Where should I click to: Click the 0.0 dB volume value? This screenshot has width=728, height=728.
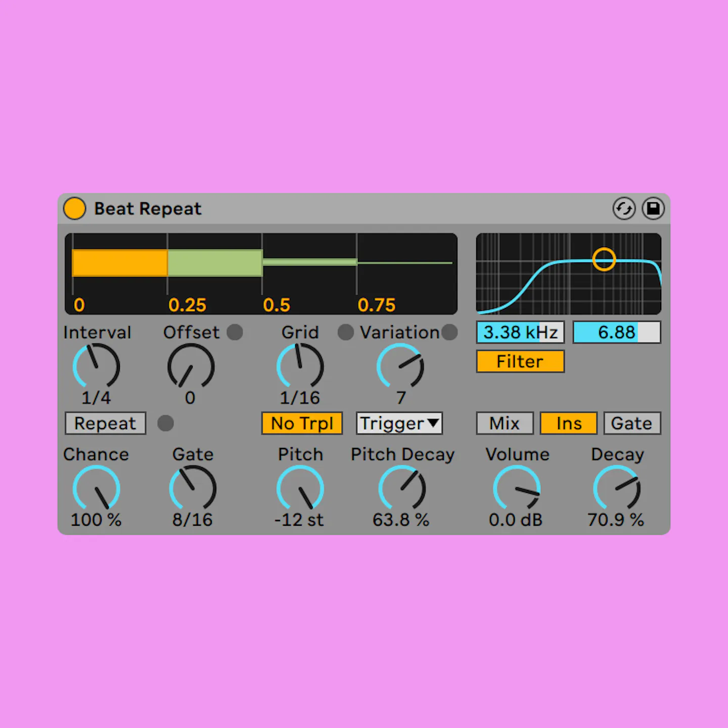516,520
